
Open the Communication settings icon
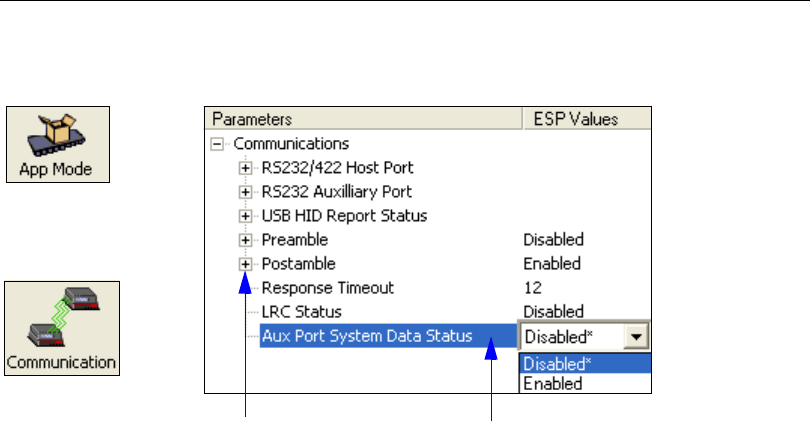tap(61, 327)
